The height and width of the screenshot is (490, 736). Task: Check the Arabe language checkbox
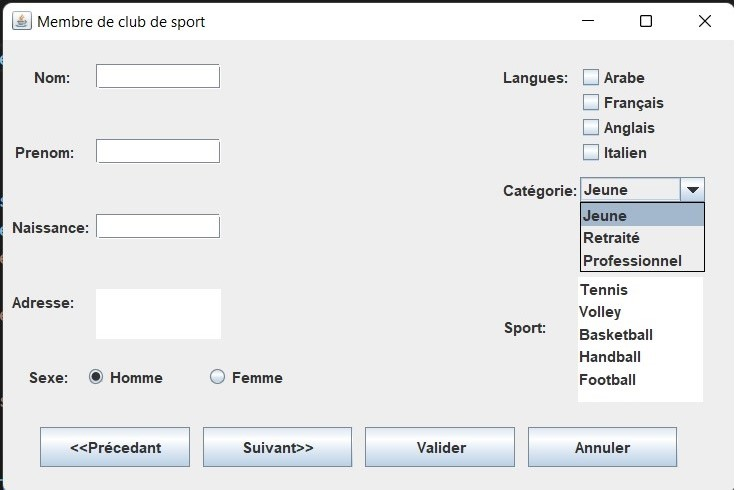(591, 77)
